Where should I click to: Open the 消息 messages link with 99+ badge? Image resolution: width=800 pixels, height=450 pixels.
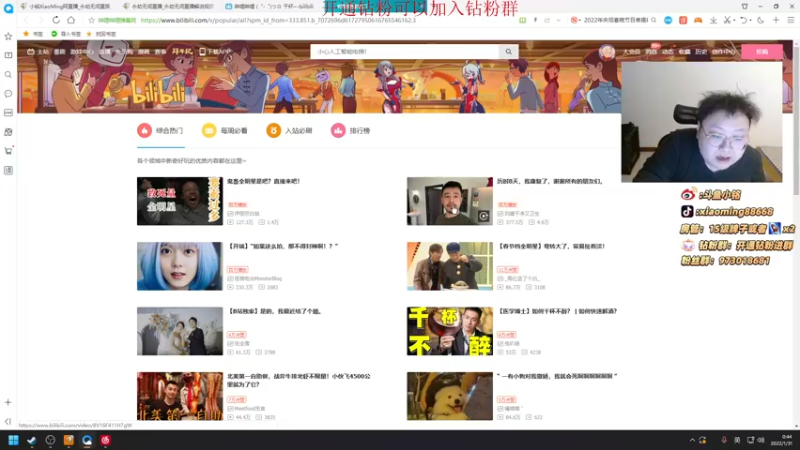(x=651, y=52)
